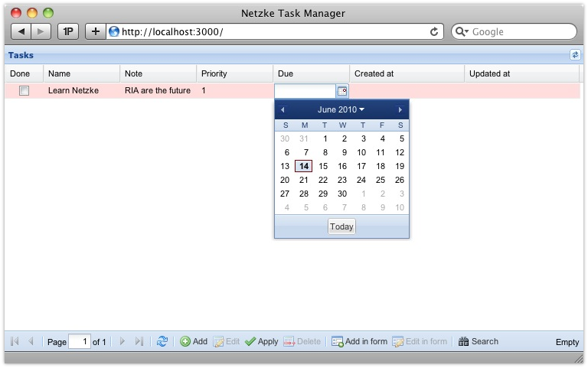
Task: Click the browser forward arrow button
Action: [x=41, y=31]
